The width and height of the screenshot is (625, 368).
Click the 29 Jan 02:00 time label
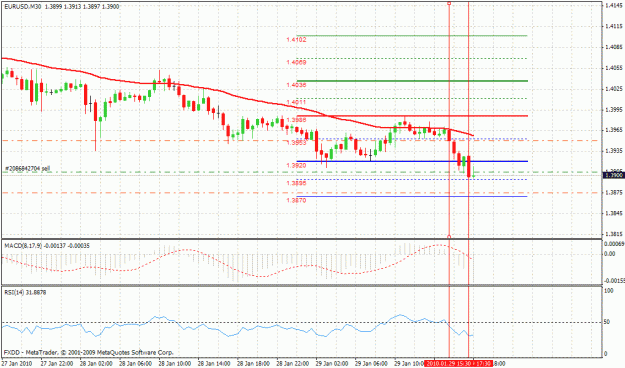pyautogui.click(x=332, y=364)
